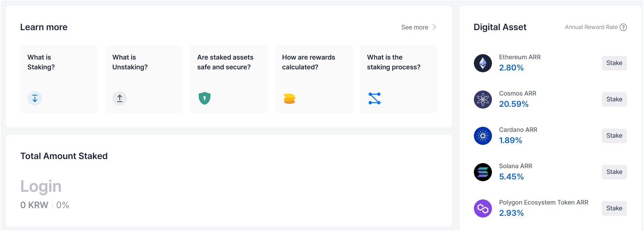Image resolution: width=644 pixels, height=231 pixels.
Task: Click the Polygon Ecosystem Token icon
Action: click(x=483, y=208)
